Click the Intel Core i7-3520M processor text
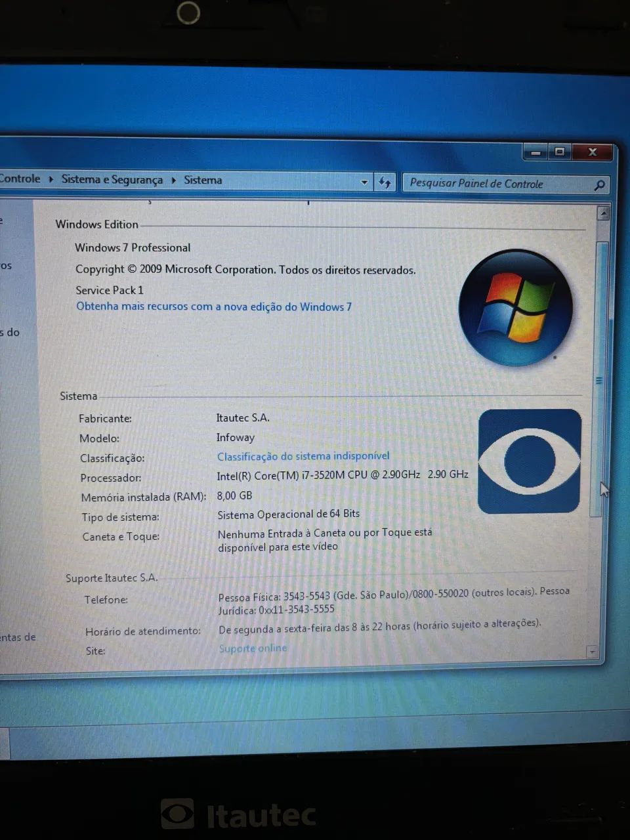 click(343, 474)
